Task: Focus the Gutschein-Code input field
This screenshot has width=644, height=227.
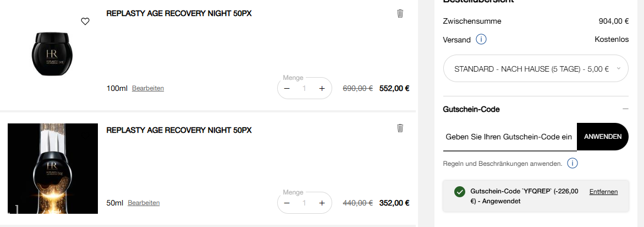Action: click(509, 137)
